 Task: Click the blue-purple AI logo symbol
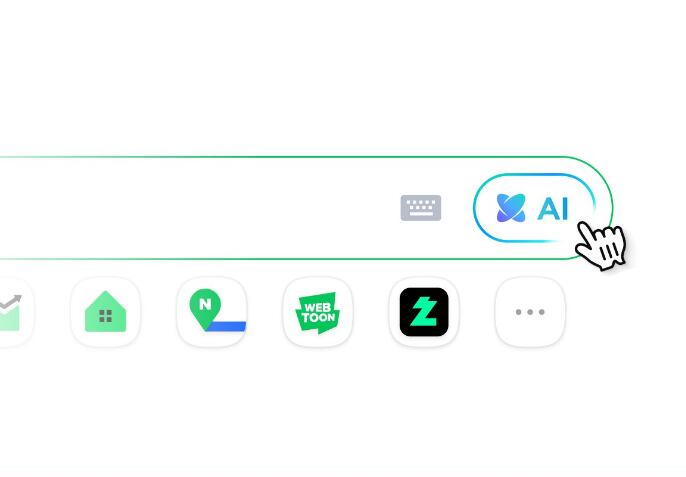tap(511, 208)
